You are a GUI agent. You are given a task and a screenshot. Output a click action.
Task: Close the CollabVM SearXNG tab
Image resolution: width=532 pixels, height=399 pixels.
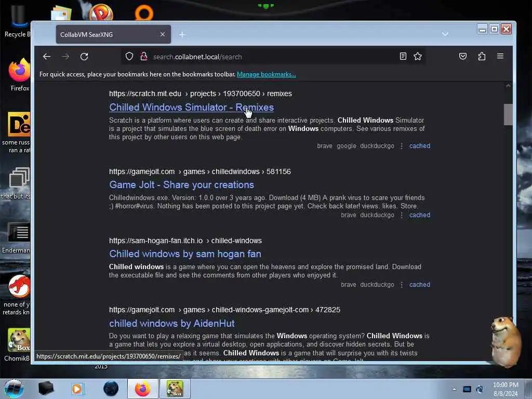[x=163, y=34]
